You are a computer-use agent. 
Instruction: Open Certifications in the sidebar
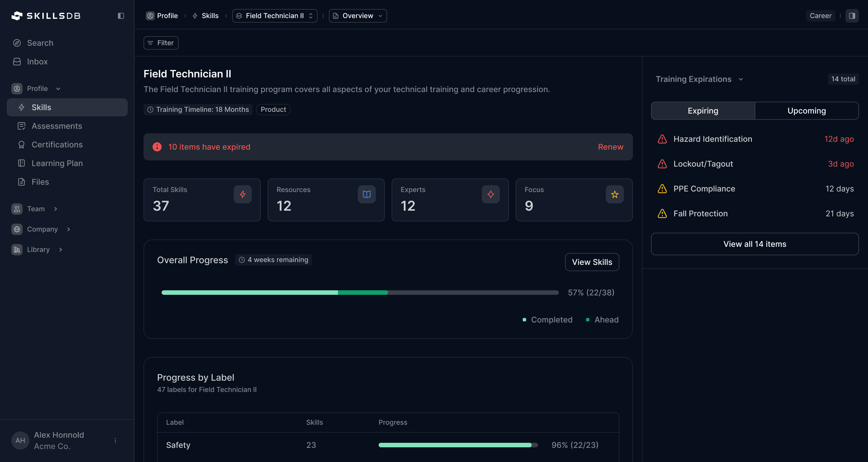click(57, 145)
